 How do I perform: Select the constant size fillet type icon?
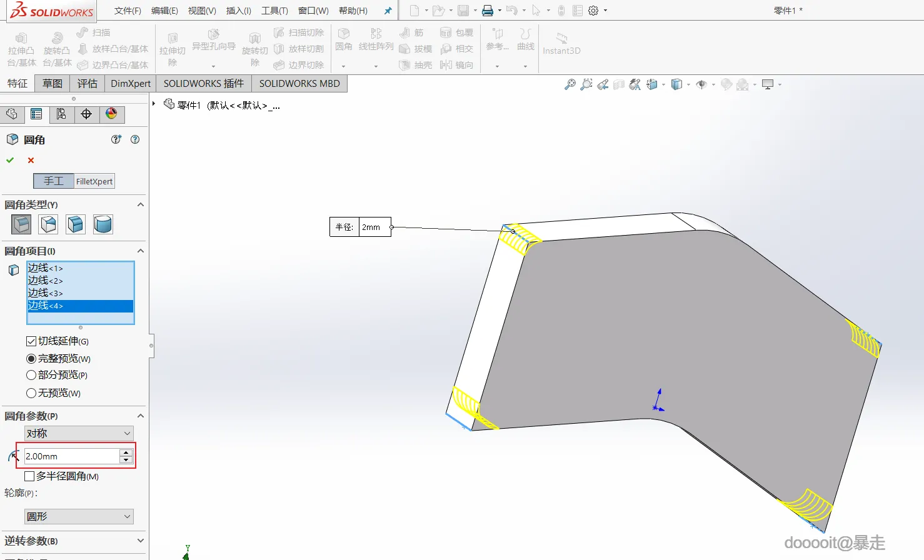coord(21,224)
